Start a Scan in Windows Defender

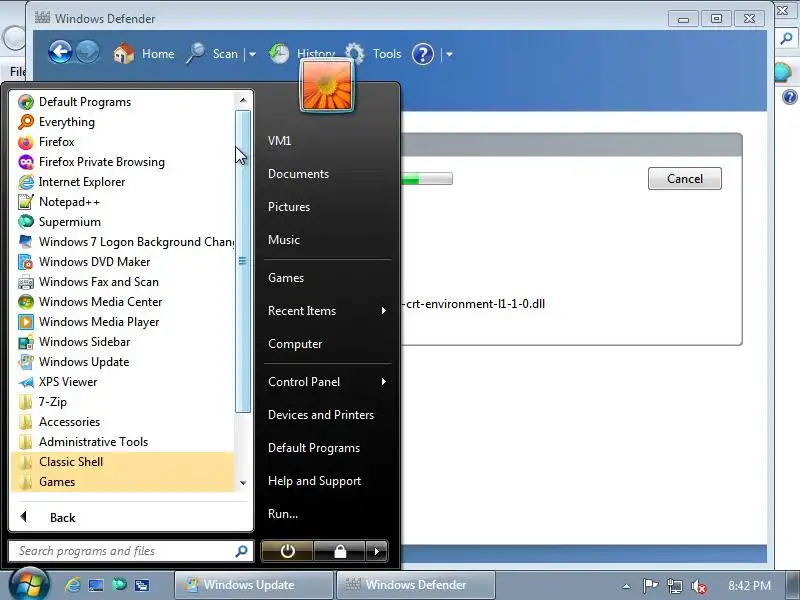coord(212,54)
